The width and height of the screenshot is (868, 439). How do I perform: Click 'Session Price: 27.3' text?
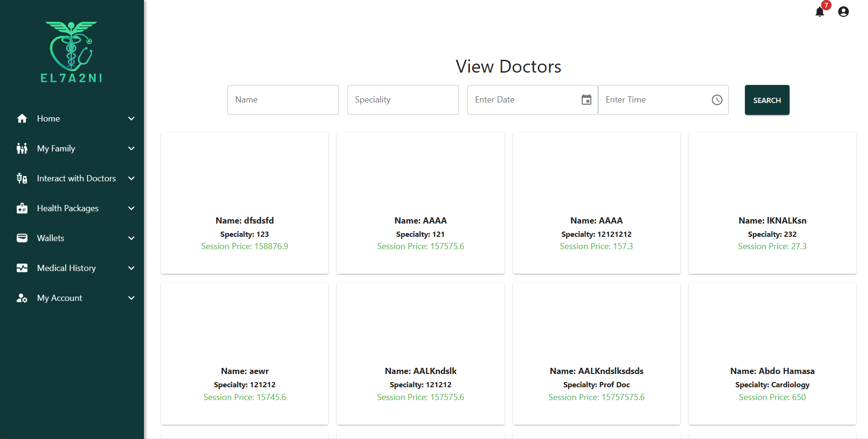(x=773, y=246)
